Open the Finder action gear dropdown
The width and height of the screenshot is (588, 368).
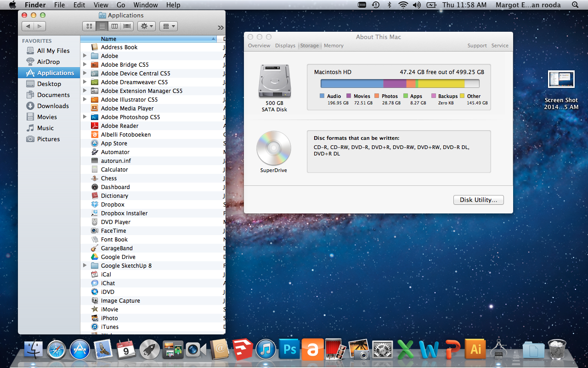pyautogui.click(x=147, y=26)
